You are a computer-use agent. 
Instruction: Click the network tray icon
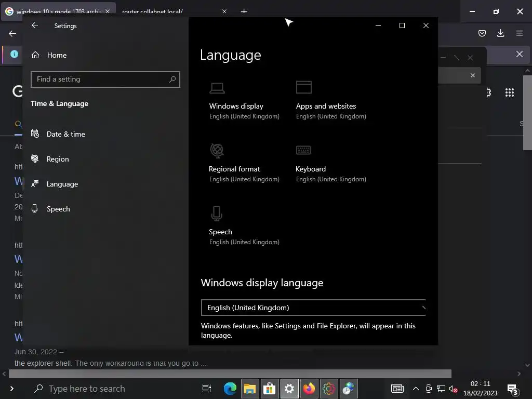(441, 389)
